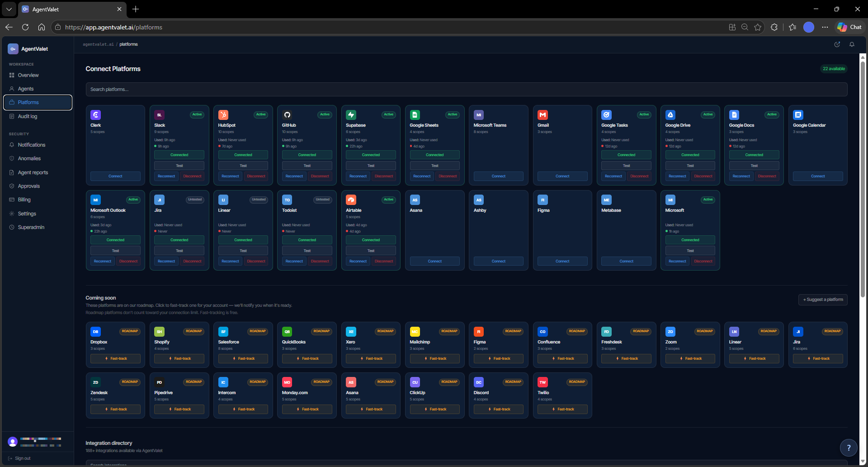This screenshot has height=467, width=868.
Task: Click the Twilio roadmap icon
Action: tap(542, 382)
